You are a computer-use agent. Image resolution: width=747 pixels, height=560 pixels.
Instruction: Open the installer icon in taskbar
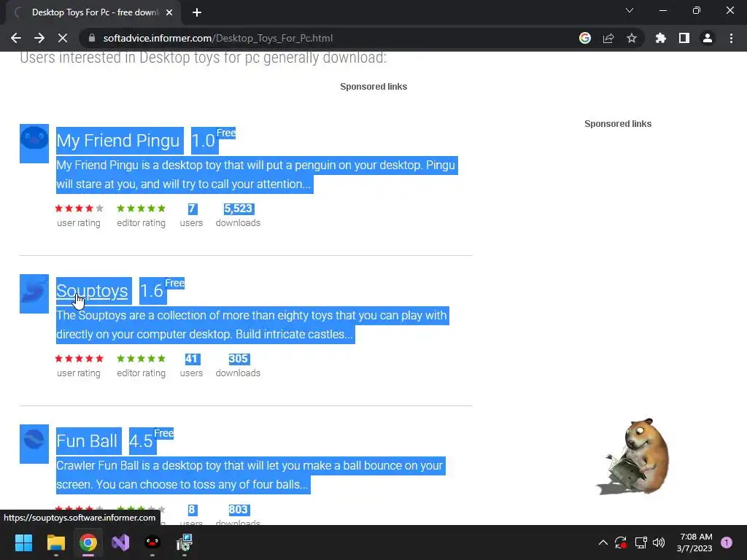click(185, 542)
